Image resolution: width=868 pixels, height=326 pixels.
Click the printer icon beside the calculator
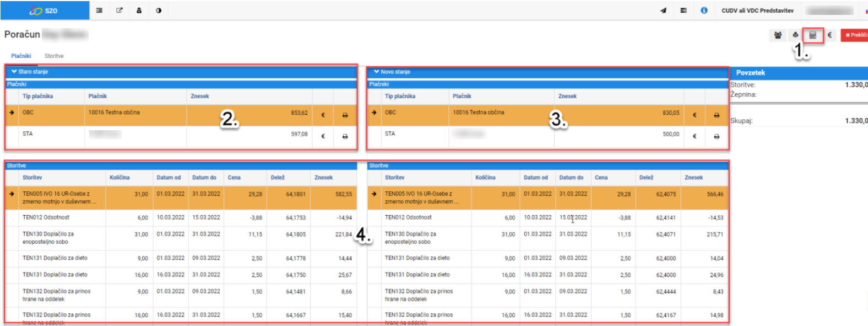pyautogui.click(x=795, y=35)
